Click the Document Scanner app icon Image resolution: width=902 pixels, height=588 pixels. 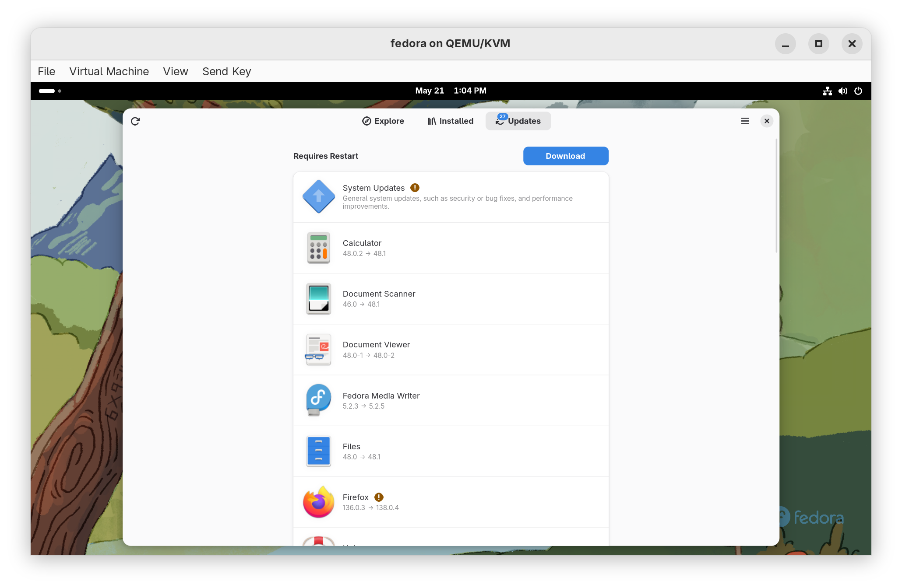coord(319,299)
